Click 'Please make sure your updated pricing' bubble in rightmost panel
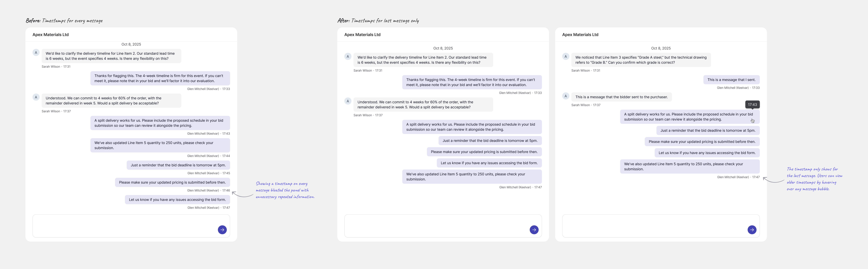868x269 pixels. coord(702,142)
